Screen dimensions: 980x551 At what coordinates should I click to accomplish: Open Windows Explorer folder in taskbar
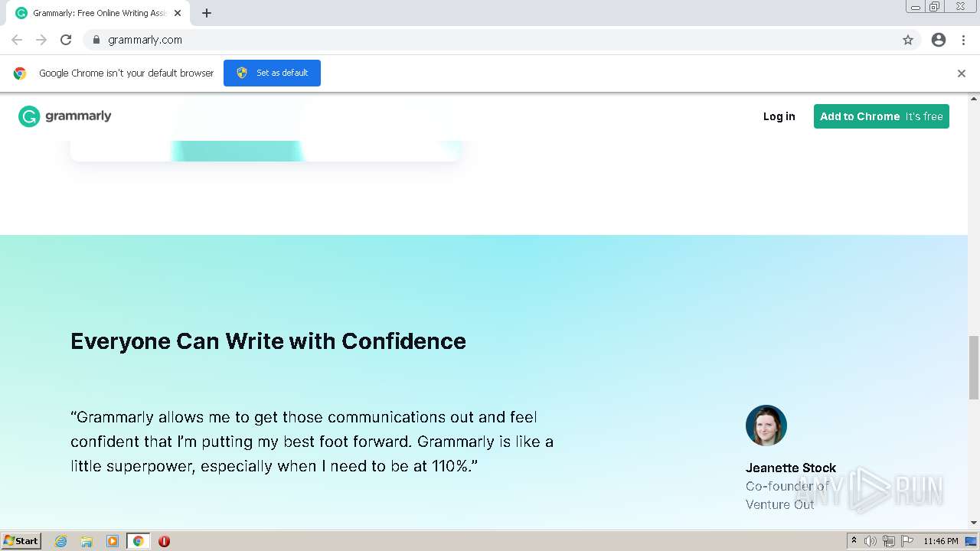click(x=87, y=541)
